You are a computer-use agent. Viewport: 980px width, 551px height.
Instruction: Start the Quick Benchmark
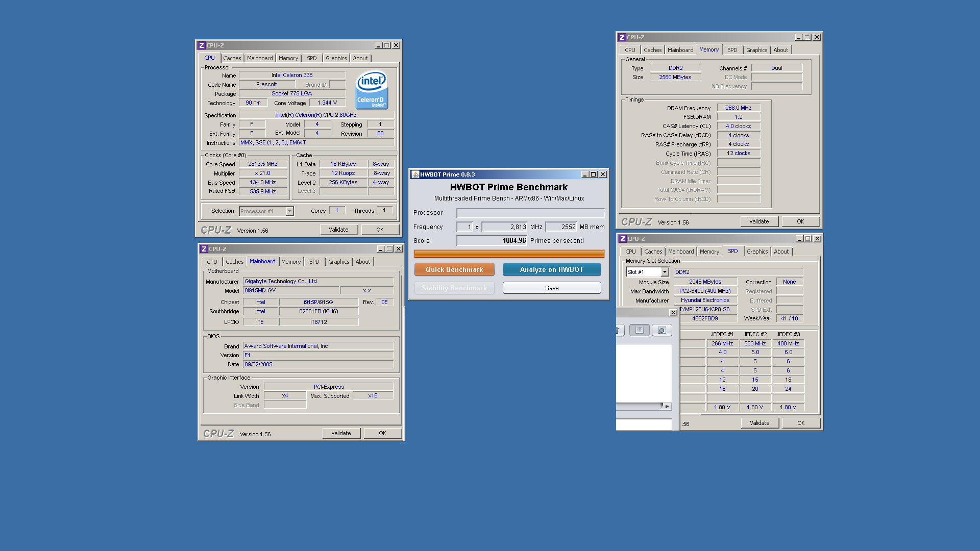454,269
